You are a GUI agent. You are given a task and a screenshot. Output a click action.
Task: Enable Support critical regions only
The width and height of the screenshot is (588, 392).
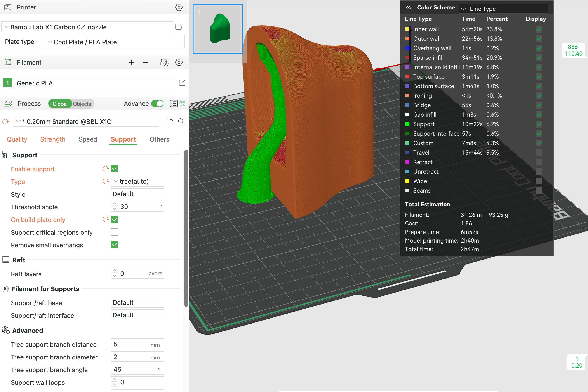114,232
